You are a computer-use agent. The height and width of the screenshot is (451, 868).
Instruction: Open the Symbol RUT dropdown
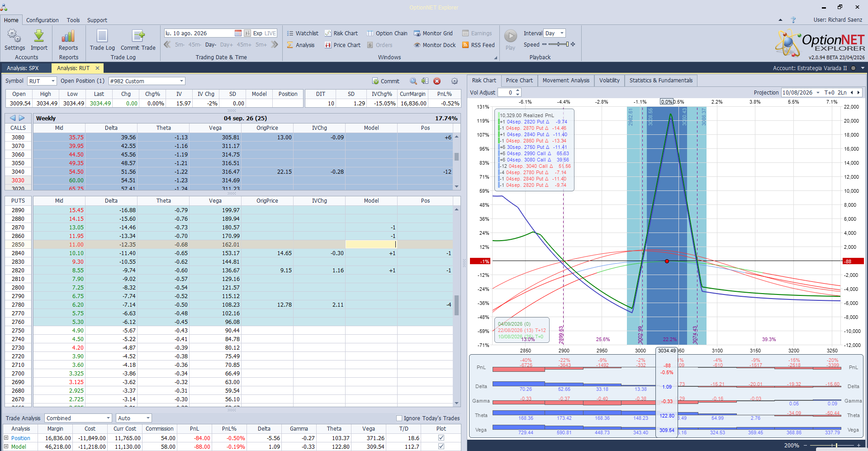point(53,81)
